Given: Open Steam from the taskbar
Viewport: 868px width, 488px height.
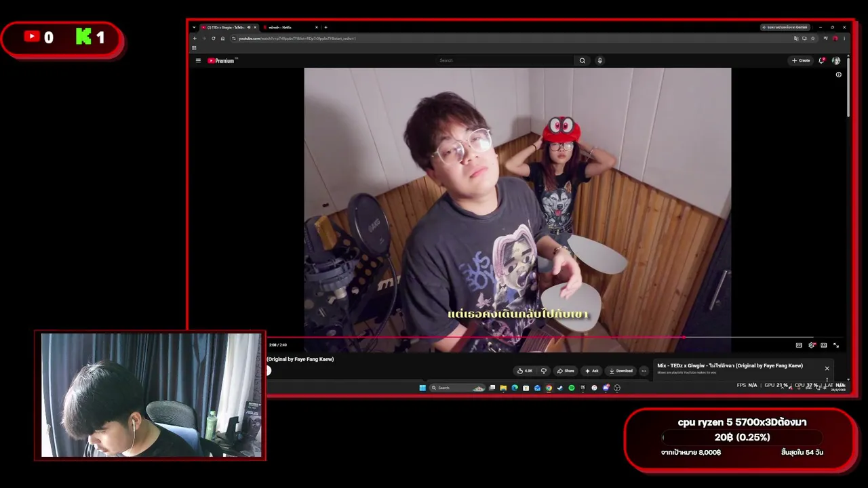Looking at the screenshot, I should (x=560, y=388).
